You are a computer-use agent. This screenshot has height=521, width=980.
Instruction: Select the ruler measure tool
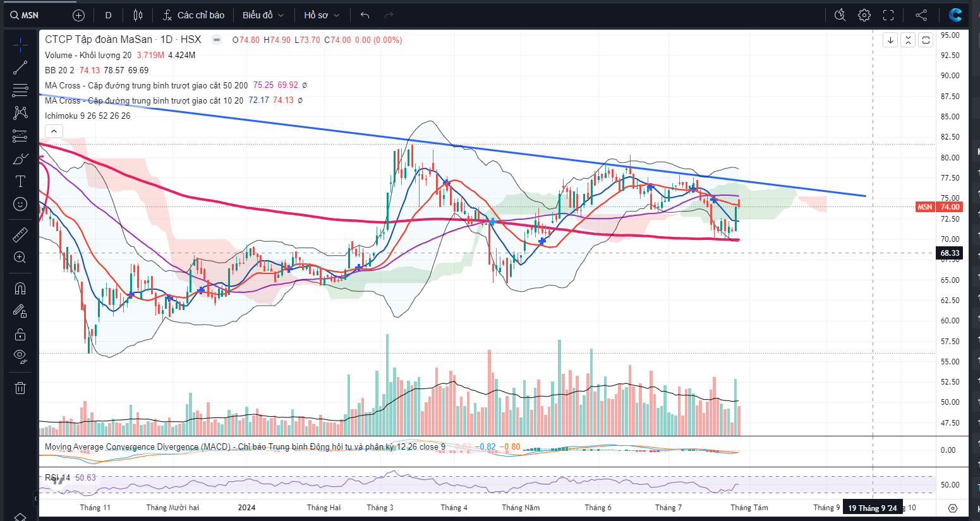coord(20,235)
